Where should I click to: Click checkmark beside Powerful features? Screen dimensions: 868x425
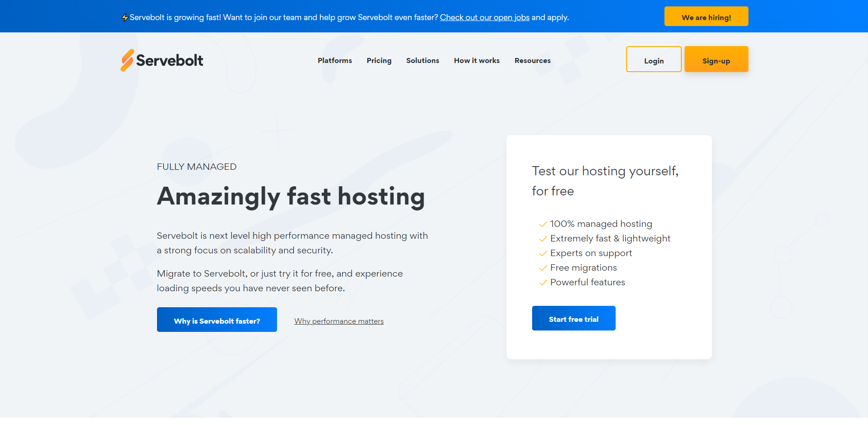click(x=543, y=283)
